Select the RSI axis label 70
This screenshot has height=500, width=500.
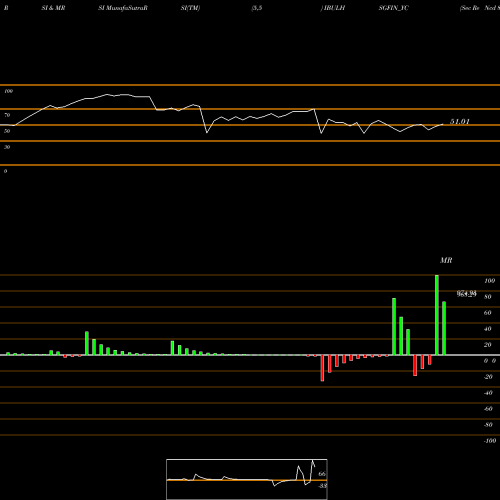click(7, 115)
